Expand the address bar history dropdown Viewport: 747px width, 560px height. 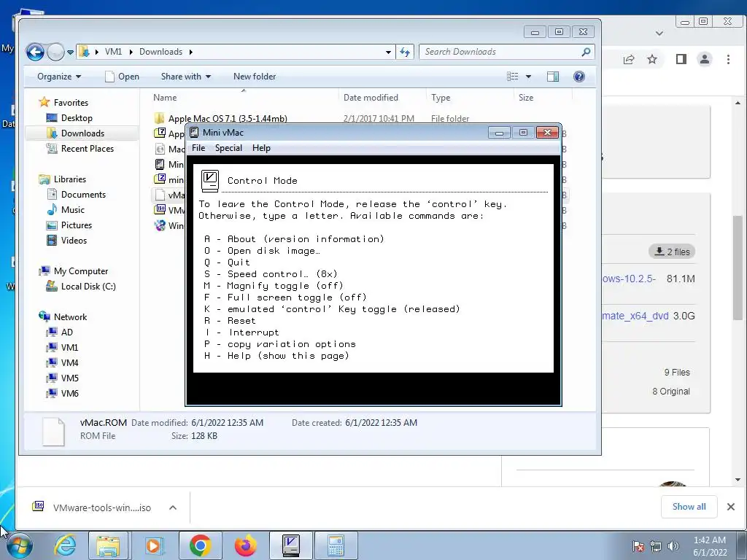[388, 52]
